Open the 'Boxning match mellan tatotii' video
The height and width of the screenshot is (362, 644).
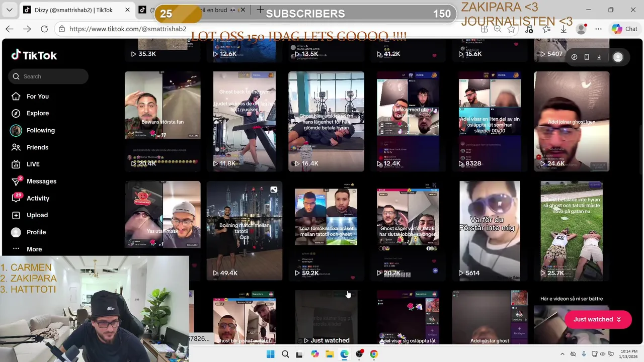[244, 231]
